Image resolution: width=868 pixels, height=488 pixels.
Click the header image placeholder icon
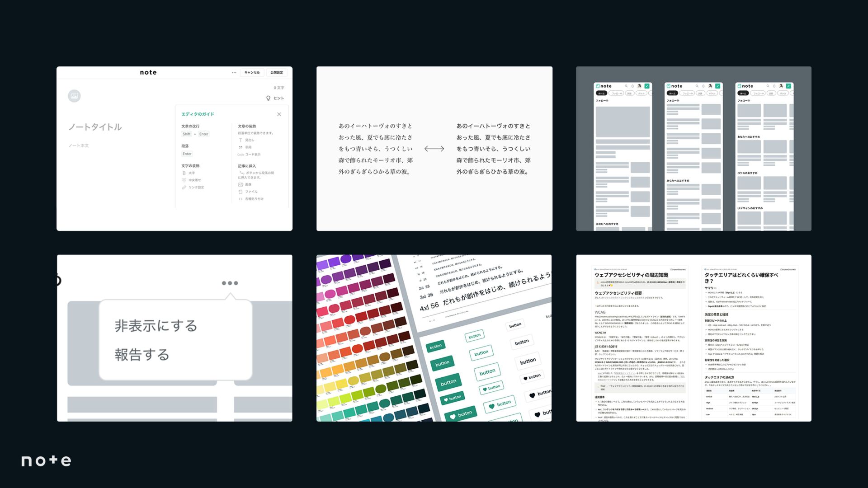pyautogui.click(x=74, y=96)
